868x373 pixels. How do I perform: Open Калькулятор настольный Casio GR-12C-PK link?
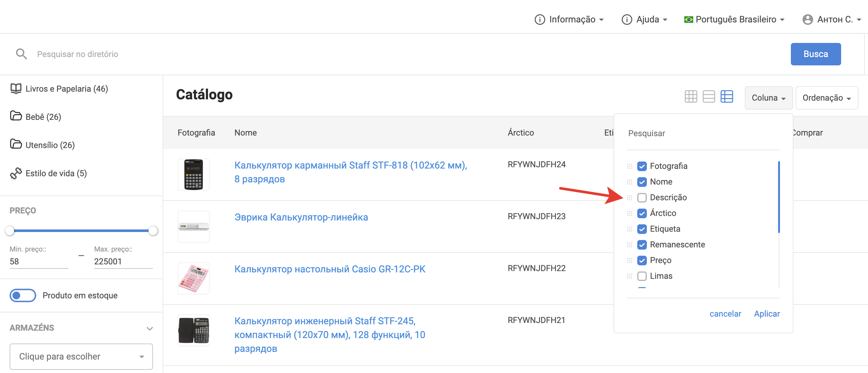point(330,269)
